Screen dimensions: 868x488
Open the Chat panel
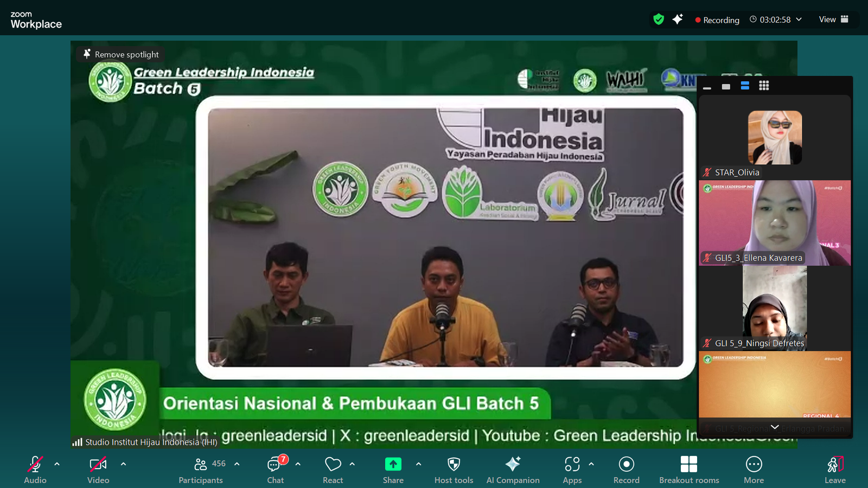[x=275, y=465]
